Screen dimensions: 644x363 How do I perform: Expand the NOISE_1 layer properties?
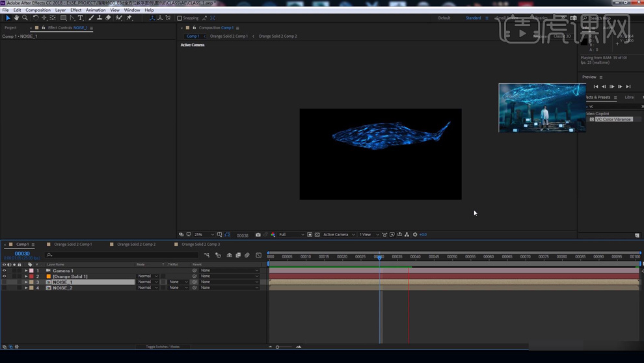[x=26, y=282]
